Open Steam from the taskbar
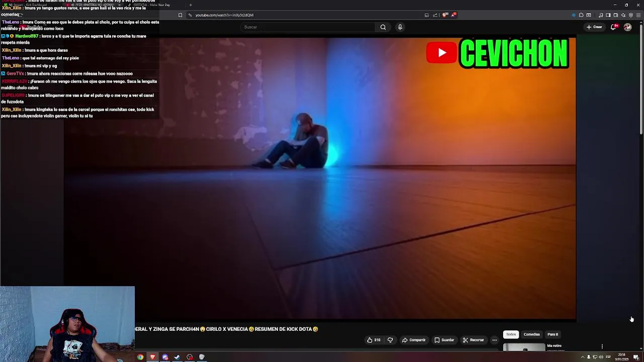 pyautogui.click(x=177, y=357)
